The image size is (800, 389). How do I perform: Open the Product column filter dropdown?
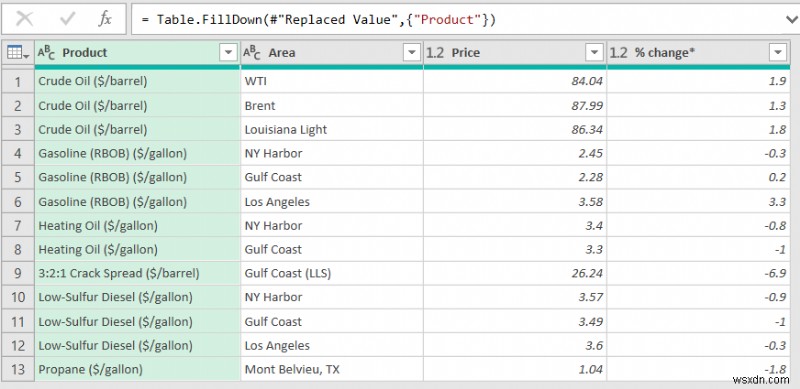point(228,52)
